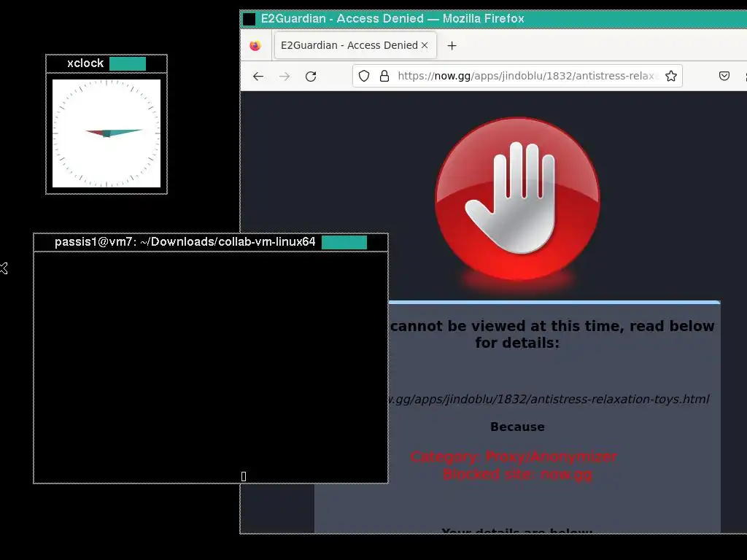The width and height of the screenshot is (747, 560).
Task: Click the red stop hand image
Action: (517, 200)
